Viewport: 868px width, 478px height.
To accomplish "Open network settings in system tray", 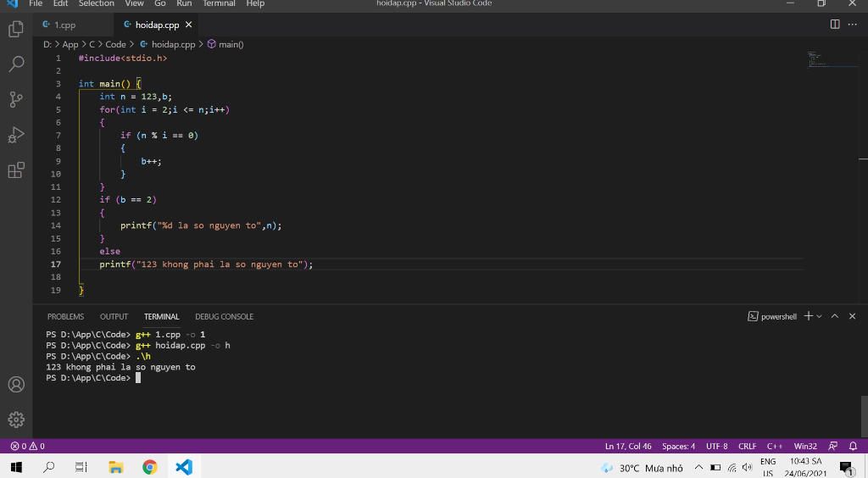I will click(x=732, y=468).
